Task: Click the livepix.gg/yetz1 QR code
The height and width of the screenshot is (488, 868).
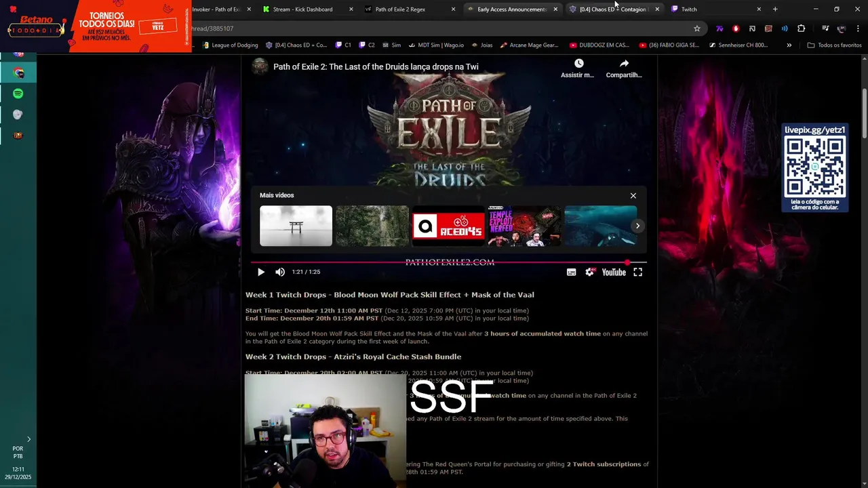Action: [x=814, y=167]
